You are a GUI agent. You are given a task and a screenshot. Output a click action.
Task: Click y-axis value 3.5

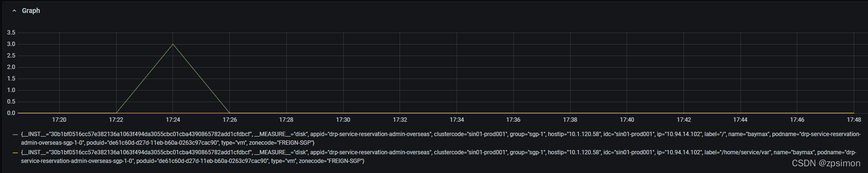[x=11, y=33]
